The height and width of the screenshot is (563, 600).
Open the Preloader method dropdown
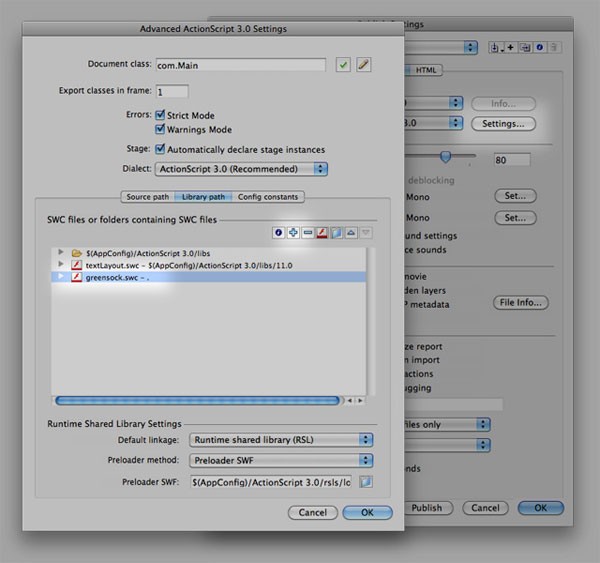pyautogui.click(x=281, y=460)
